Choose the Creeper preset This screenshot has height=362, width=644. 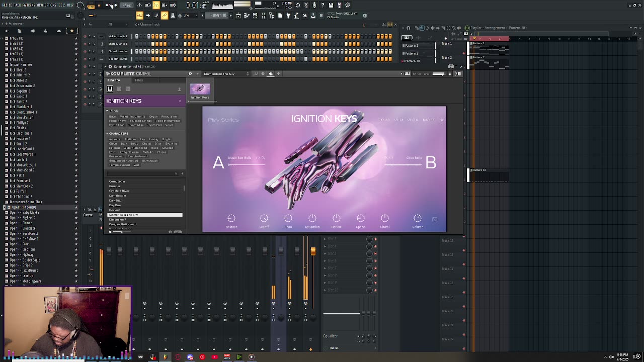click(x=115, y=186)
